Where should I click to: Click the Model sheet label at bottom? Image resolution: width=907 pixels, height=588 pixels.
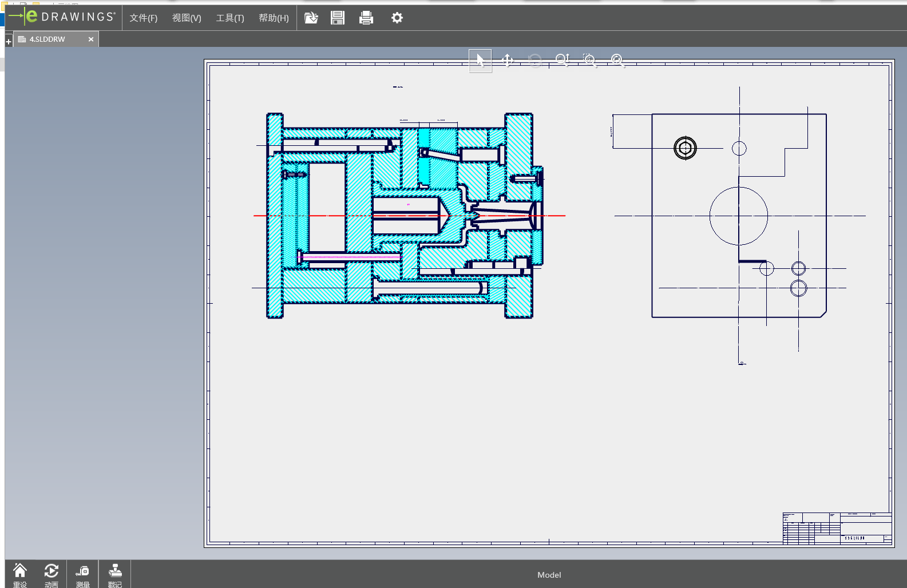(549, 575)
